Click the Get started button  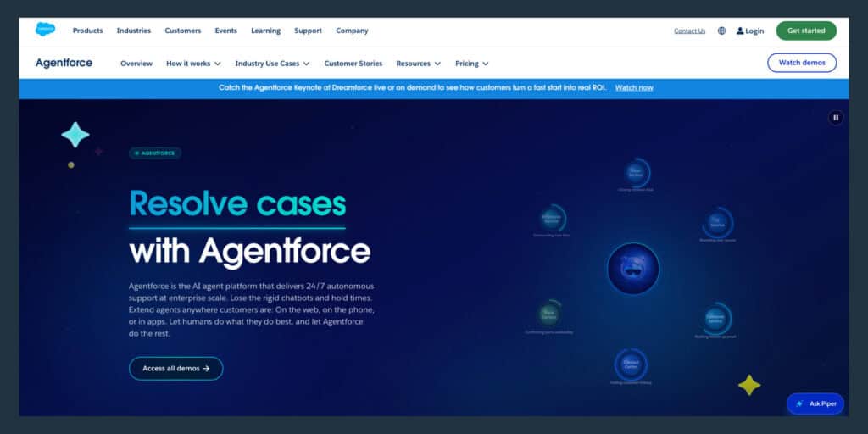tap(806, 31)
